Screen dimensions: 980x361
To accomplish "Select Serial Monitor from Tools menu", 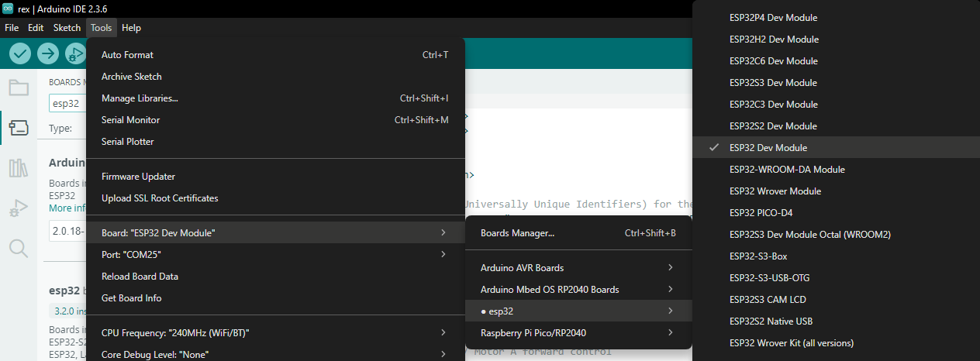I will 130,120.
